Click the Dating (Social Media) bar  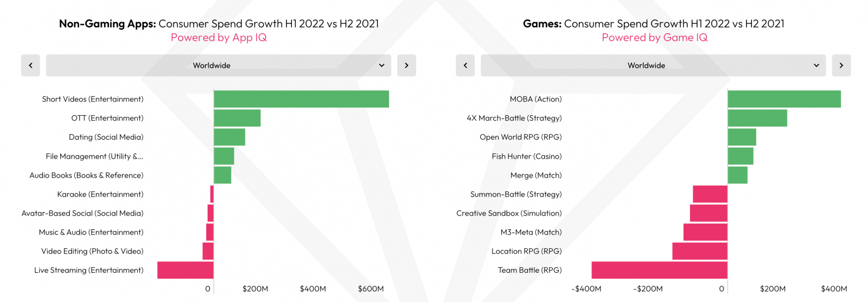coord(229,137)
